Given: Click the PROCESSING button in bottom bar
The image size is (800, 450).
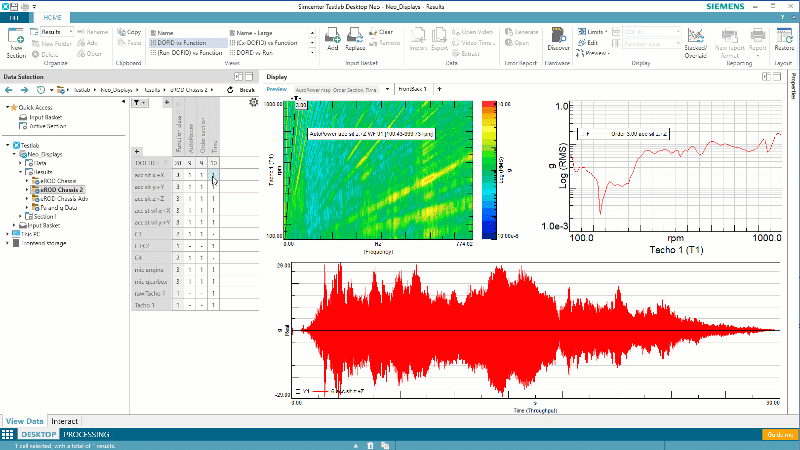Looking at the screenshot, I should [x=85, y=435].
